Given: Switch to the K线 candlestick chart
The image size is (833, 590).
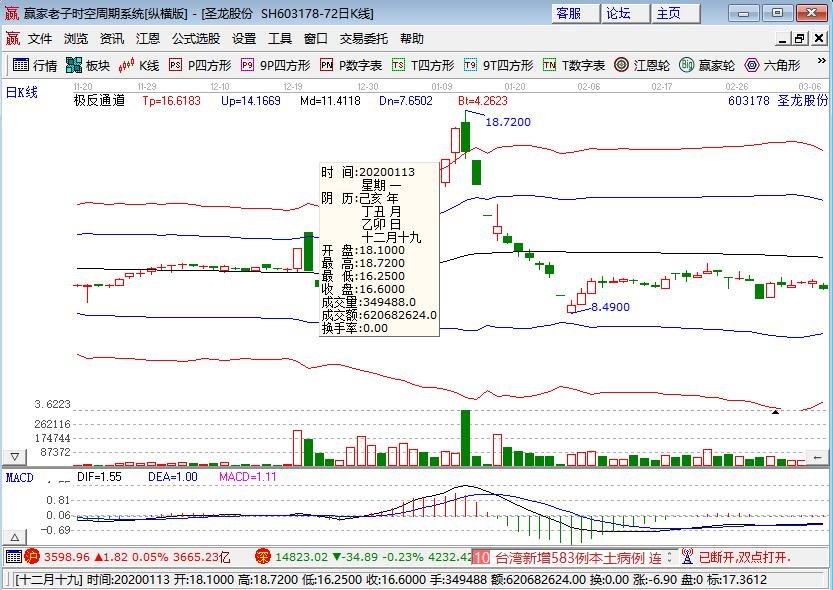Looking at the screenshot, I should tap(139, 65).
